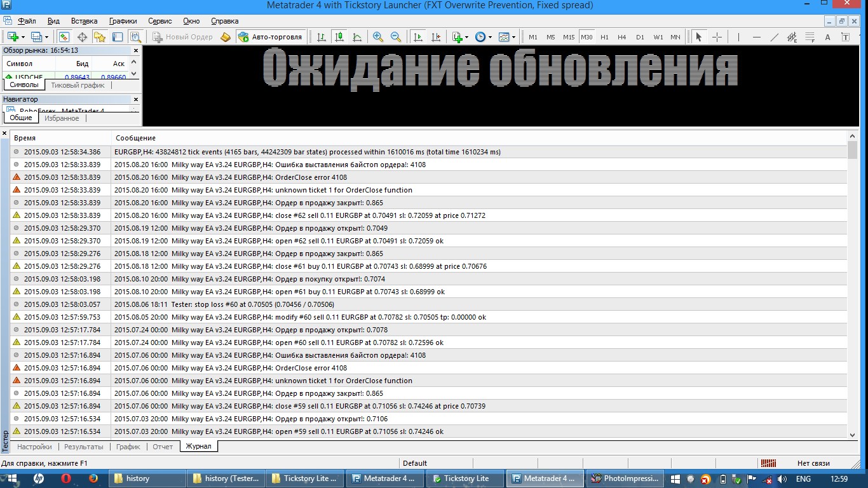Switch chart to candlesticks
This screenshot has height=488, width=868.
[x=339, y=37]
